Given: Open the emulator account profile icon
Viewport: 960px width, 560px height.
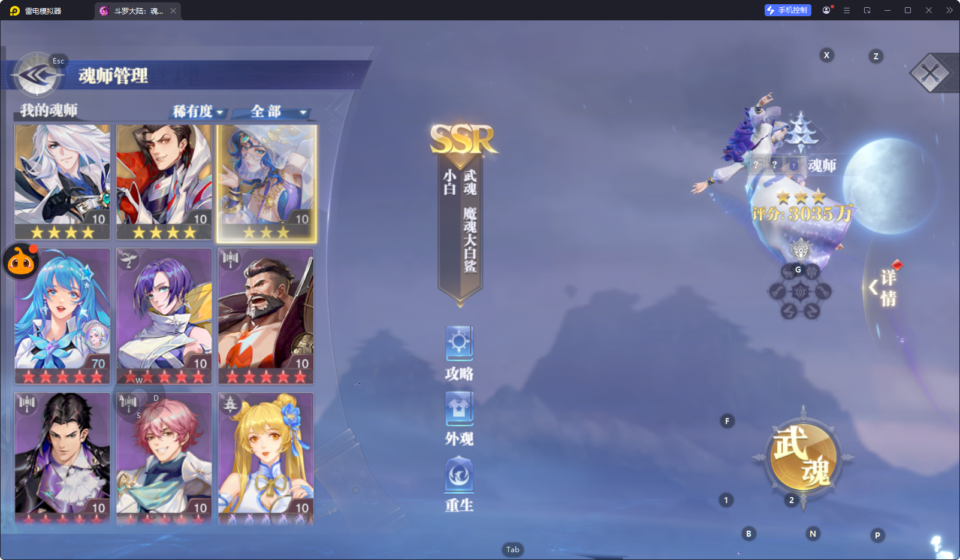Looking at the screenshot, I should click(x=826, y=10).
